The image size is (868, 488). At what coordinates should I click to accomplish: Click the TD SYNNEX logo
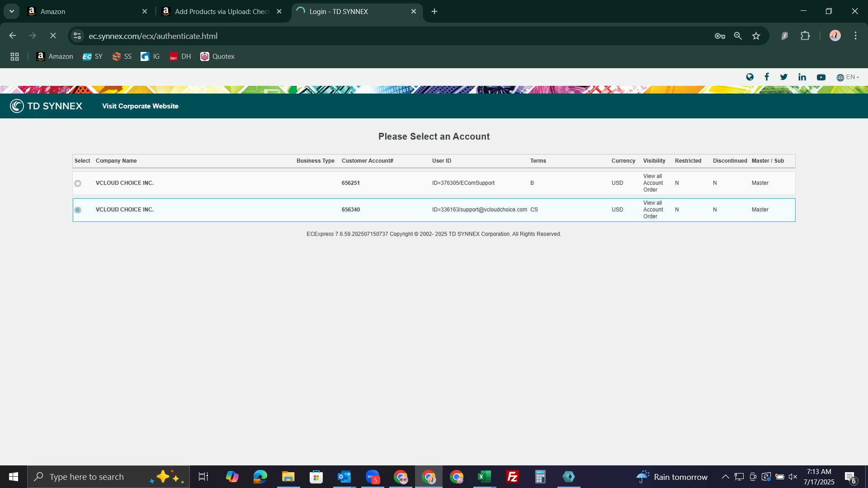coord(46,106)
